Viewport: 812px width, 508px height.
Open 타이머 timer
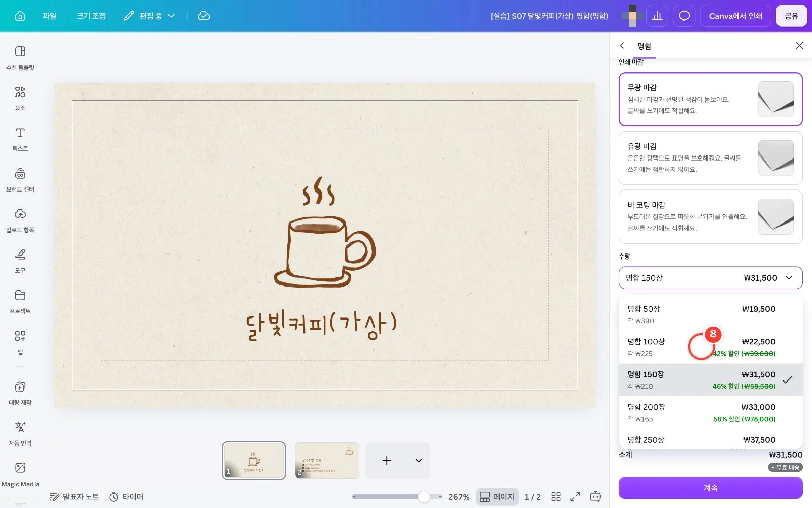click(126, 497)
